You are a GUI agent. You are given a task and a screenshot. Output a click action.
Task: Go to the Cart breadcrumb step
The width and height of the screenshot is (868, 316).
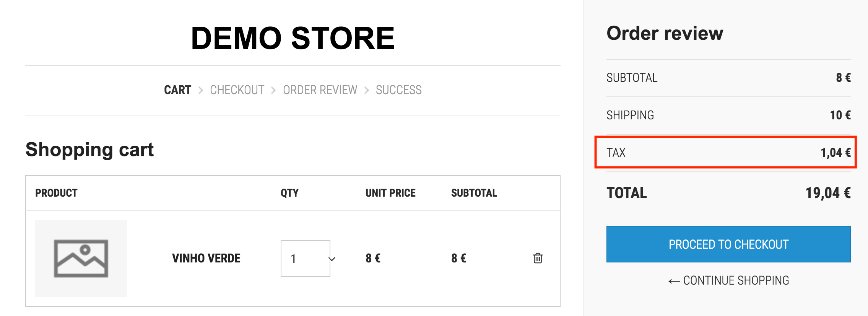point(177,90)
